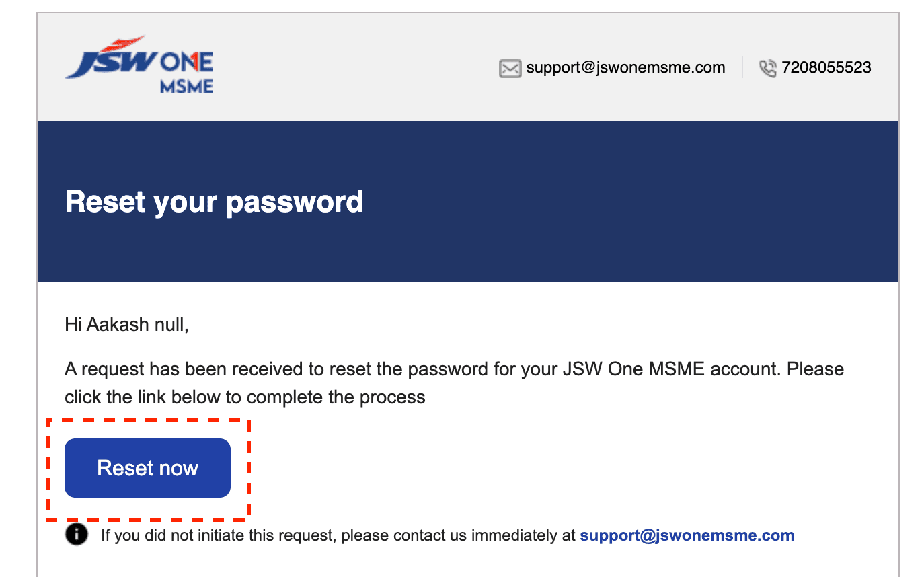The height and width of the screenshot is (577, 924).
Task: Click the password reset request paragraph
Action: pyautogui.click(x=454, y=383)
